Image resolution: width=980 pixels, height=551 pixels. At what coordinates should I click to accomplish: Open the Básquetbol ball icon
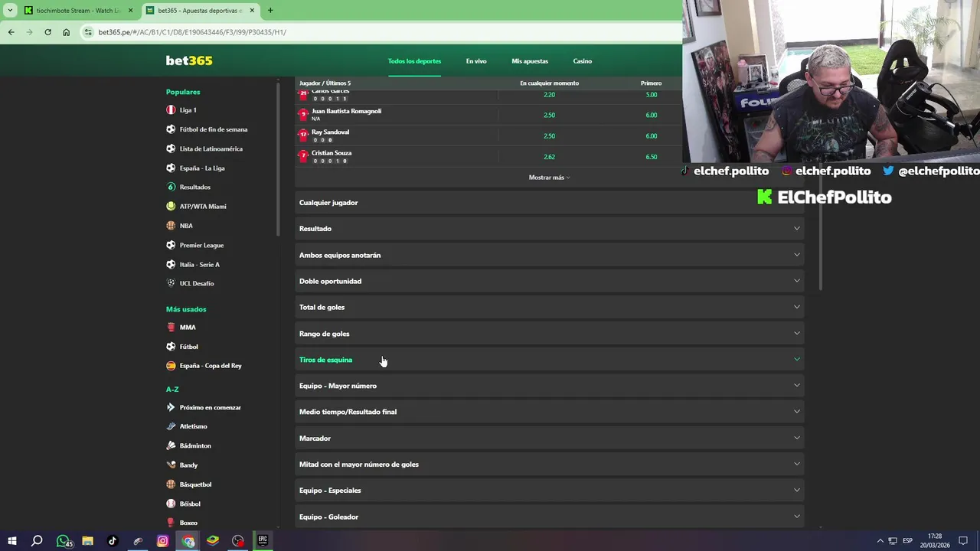171,484
